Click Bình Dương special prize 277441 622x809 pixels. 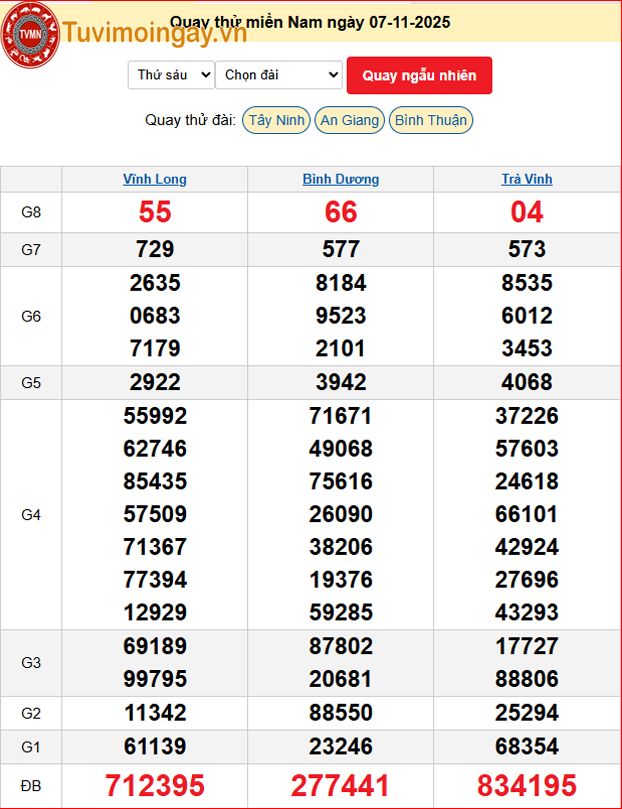[x=340, y=786]
